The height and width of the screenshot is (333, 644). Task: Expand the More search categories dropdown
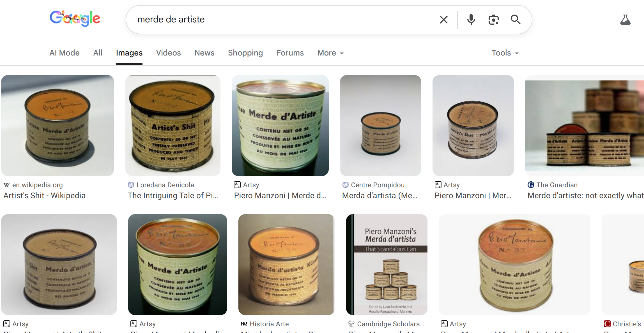point(330,53)
